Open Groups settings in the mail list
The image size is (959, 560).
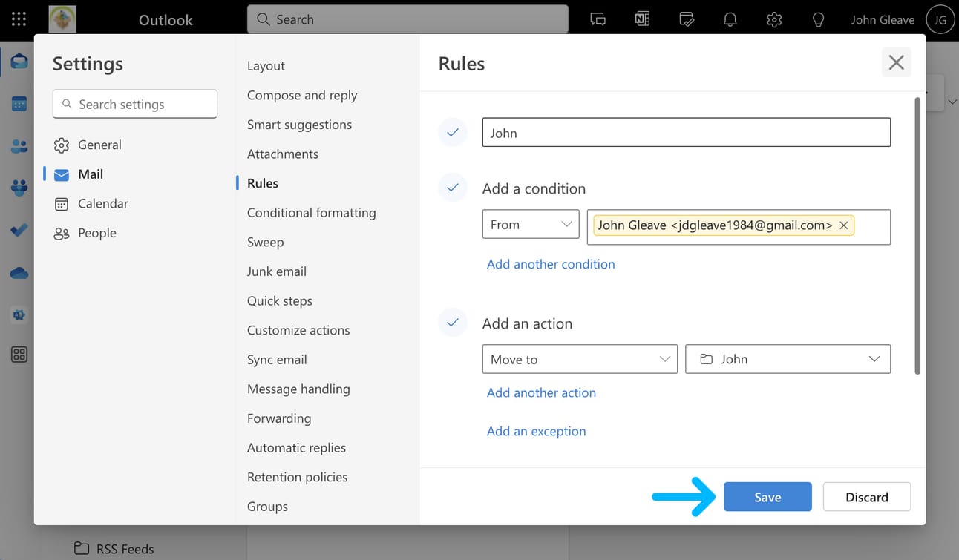pos(267,507)
